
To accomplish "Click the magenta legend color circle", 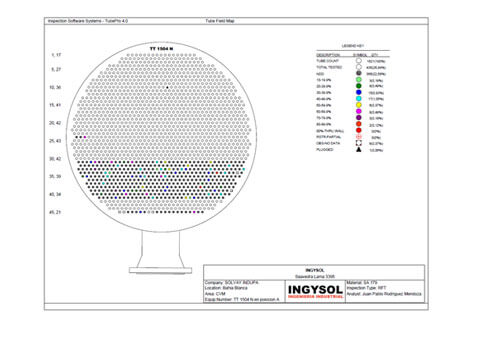I will [359, 111].
